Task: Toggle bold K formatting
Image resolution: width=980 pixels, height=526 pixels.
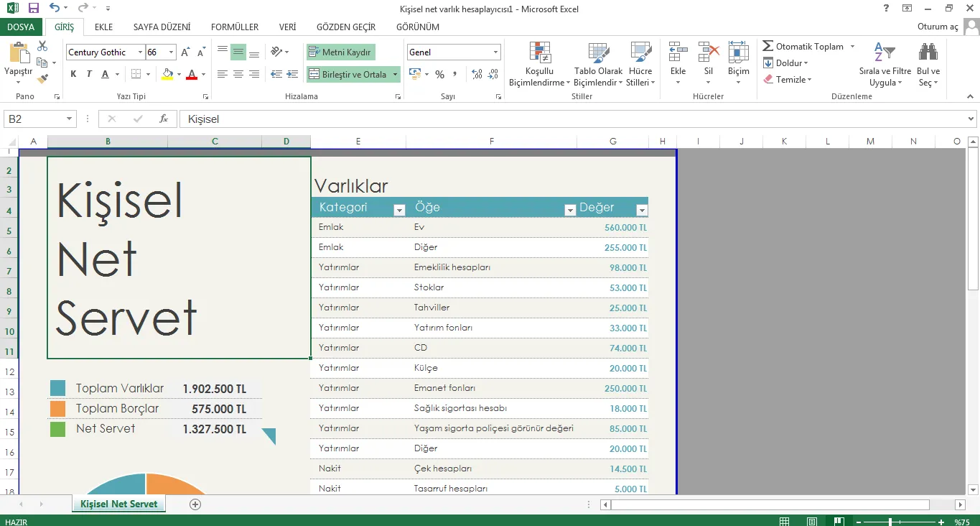Action: pos(73,74)
